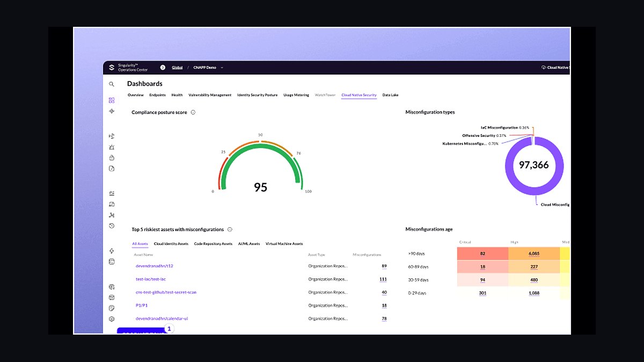Open the alerts siren icon in sidebar
The width and height of the screenshot is (644, 362).
click(x=112, y=147)
